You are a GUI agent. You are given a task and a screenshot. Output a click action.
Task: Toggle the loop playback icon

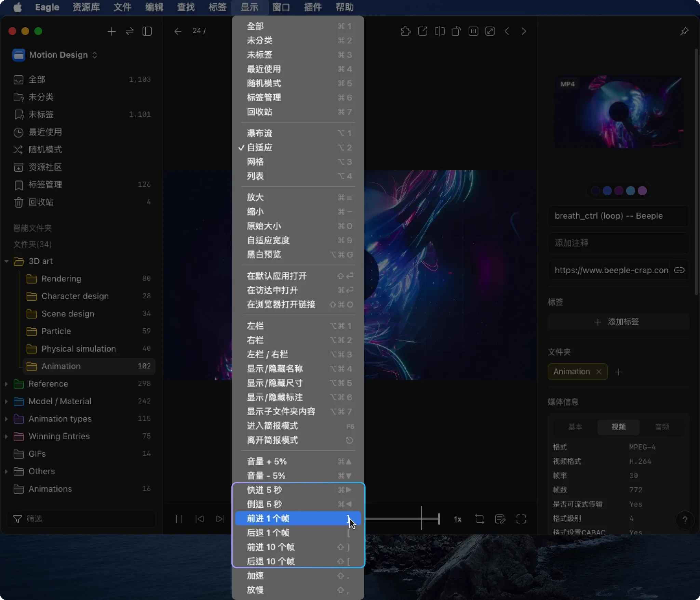coord(480,519)
